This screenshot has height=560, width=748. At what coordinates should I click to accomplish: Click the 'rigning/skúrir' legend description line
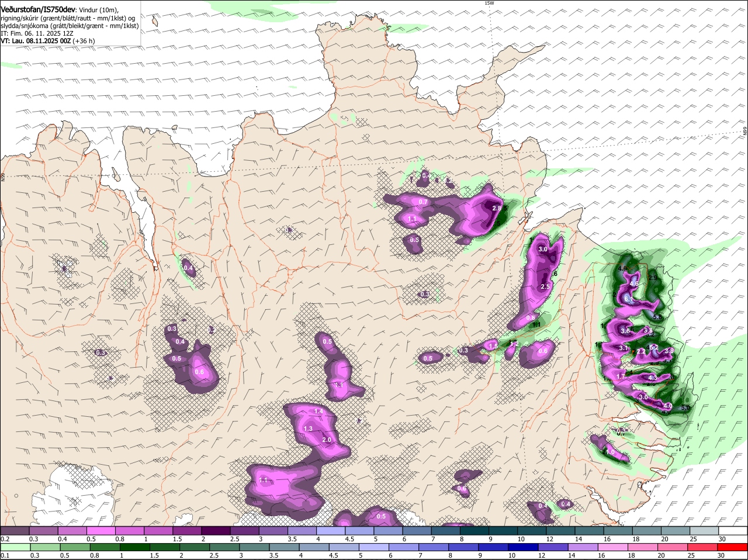(67, 18)
